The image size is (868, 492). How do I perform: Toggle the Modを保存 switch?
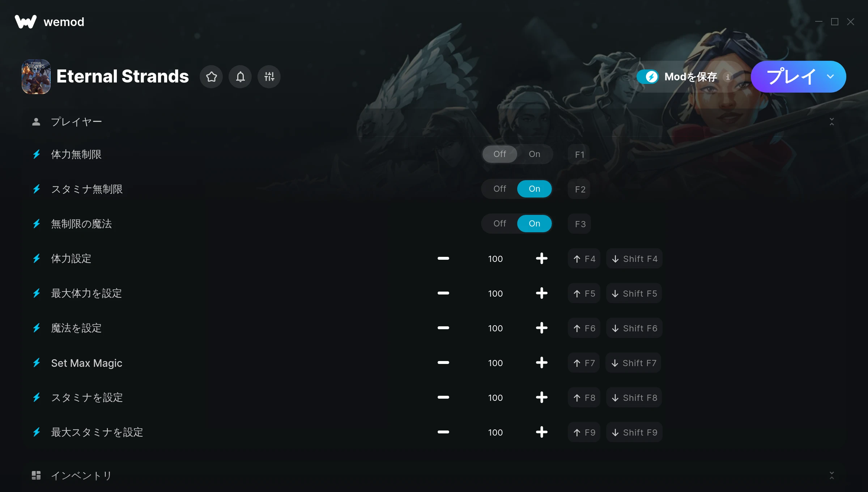pyautogui.click(x=648, y=77)
